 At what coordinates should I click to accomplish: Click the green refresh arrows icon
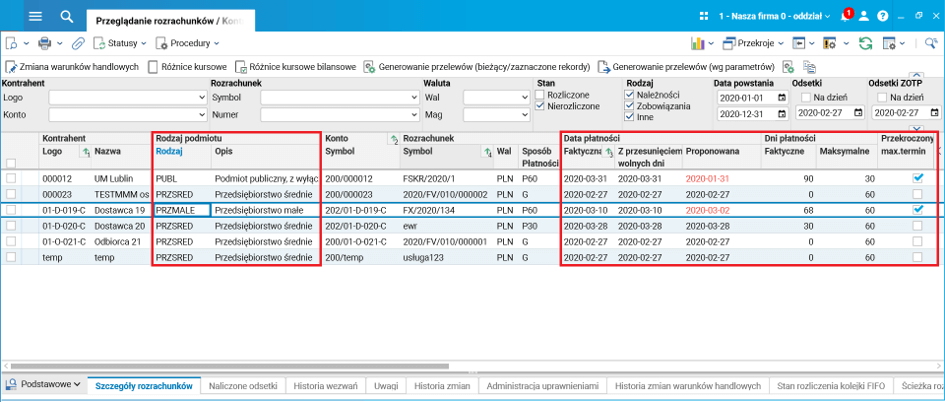(865, 43)
